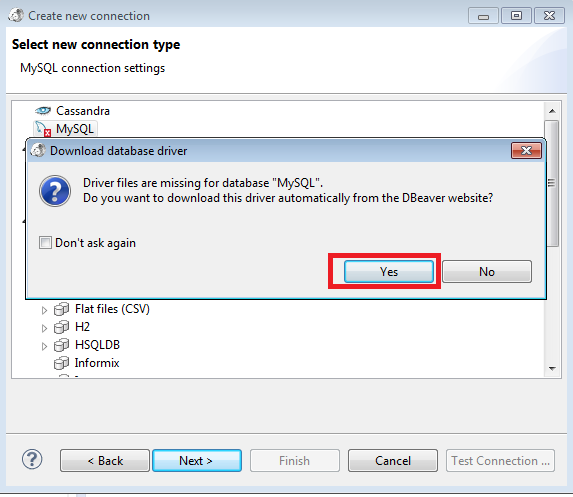Enable the Don't ask again checkbox
The image size is (573, 497).
pyautogui.click(x=45, y=243)
